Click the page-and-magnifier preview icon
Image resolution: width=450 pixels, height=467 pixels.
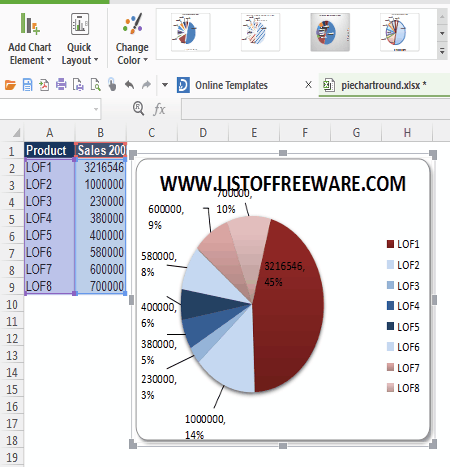pos(95,85)
